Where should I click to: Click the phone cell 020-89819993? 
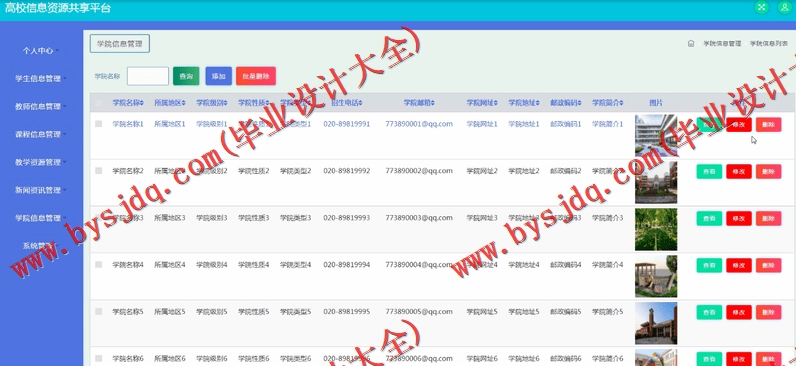pyautogui.click(x=347, y=218)
